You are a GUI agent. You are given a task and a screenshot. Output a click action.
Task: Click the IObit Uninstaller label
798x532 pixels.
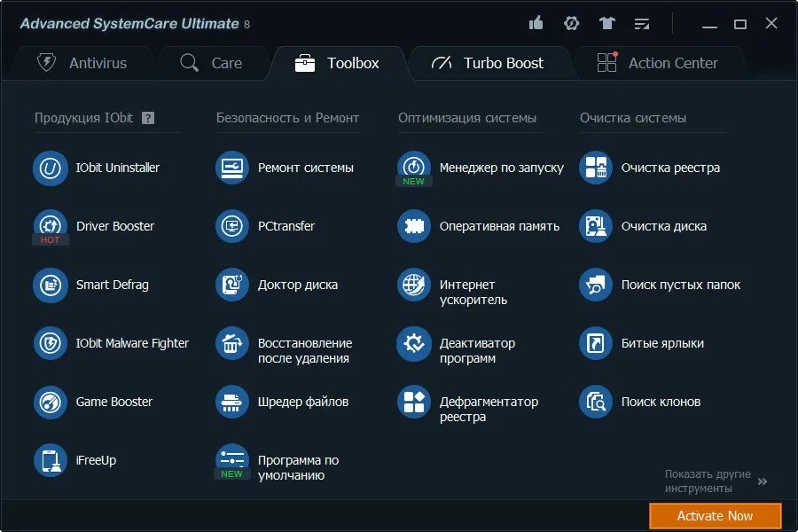click(118, 168)
